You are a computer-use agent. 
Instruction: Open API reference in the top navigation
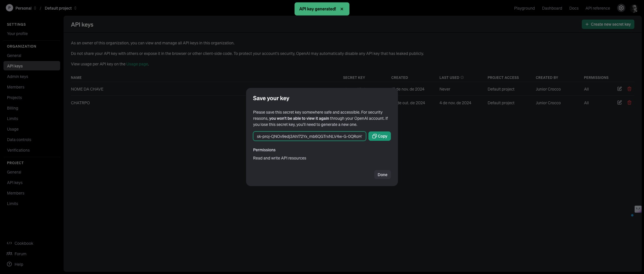coord(598,8)
